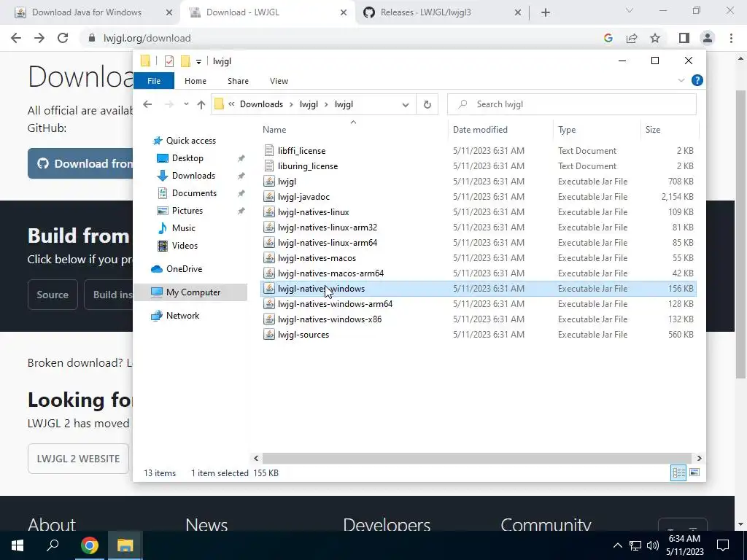The image size is (747, 560).
Task: Select Network in navigation pane
Action: pos(182,316)
